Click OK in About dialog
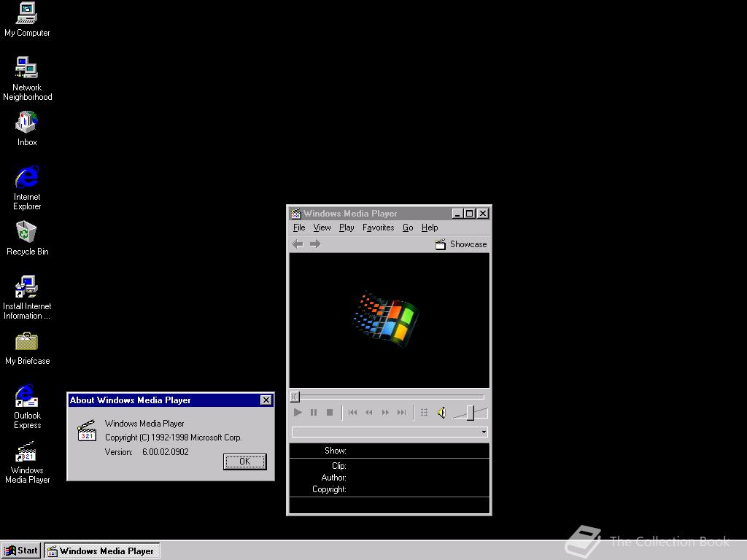This screenshot has width=747, height=560. coord(245,462)
